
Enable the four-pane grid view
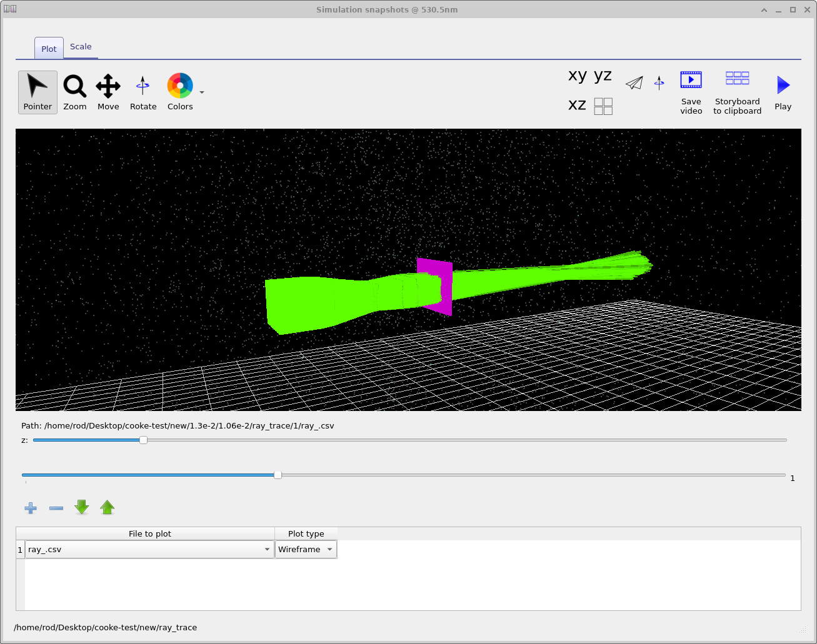pos(603,106)
